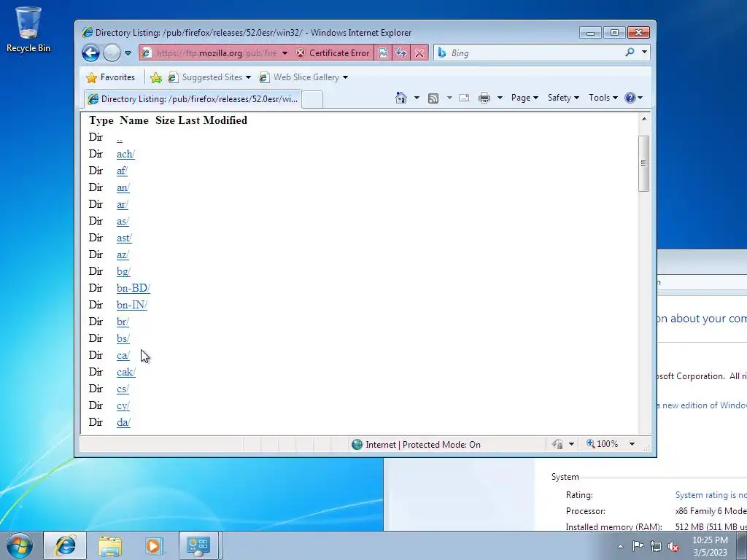Image resolution: width=747 pixels, height=560 pixels.
Task: Click the Print icon
Action: coord(484,98)
